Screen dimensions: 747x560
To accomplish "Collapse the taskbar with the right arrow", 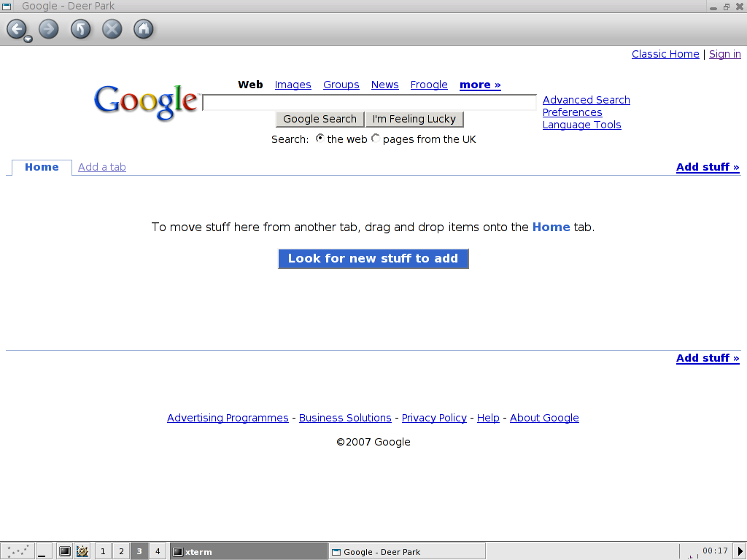I will pyautogui.click(x=740, y=551).
